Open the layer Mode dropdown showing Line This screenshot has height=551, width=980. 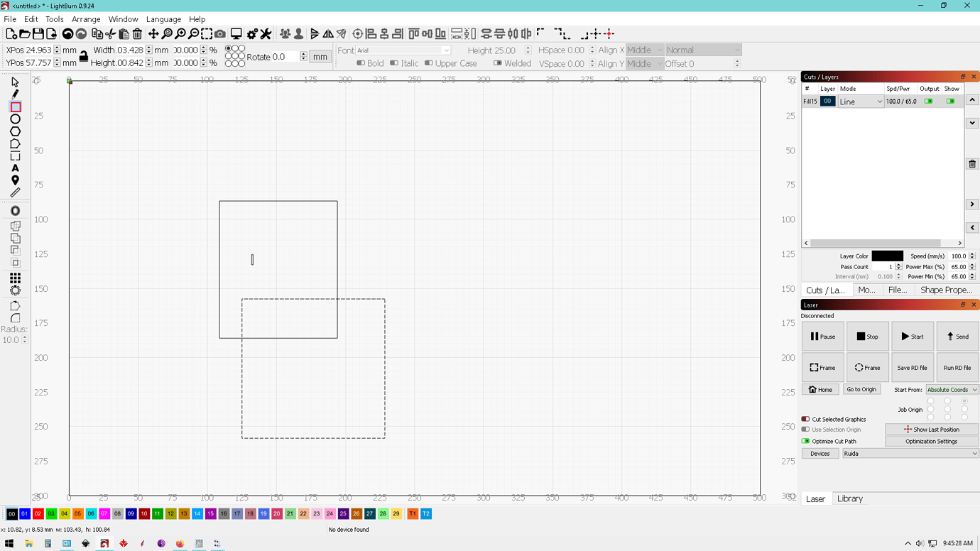[861, 101]
